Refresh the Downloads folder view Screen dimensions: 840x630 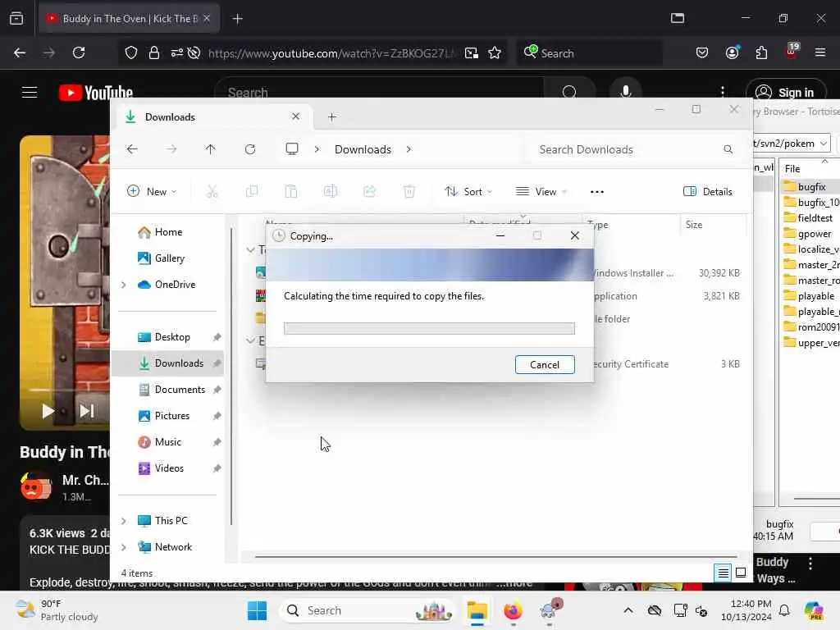250,149
